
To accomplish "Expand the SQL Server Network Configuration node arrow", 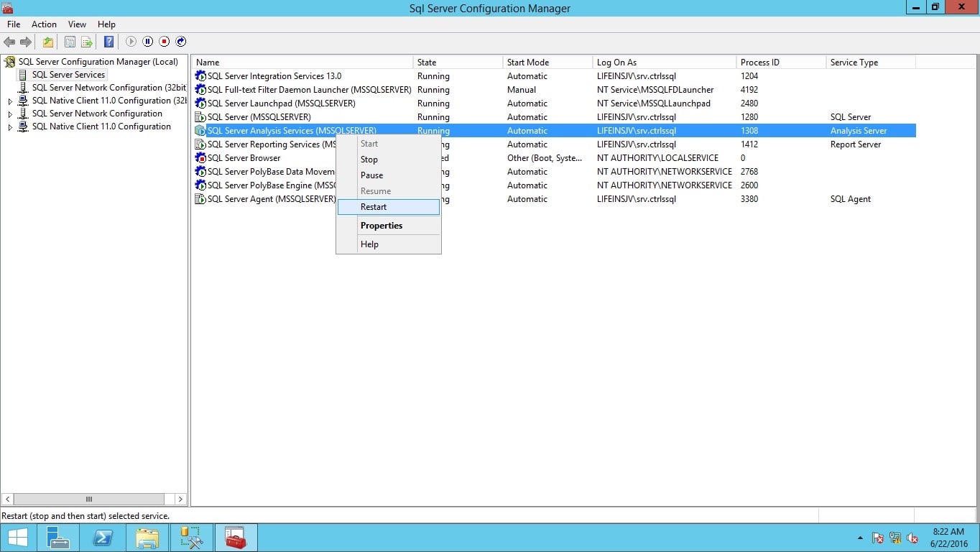I will pos(10,114).
